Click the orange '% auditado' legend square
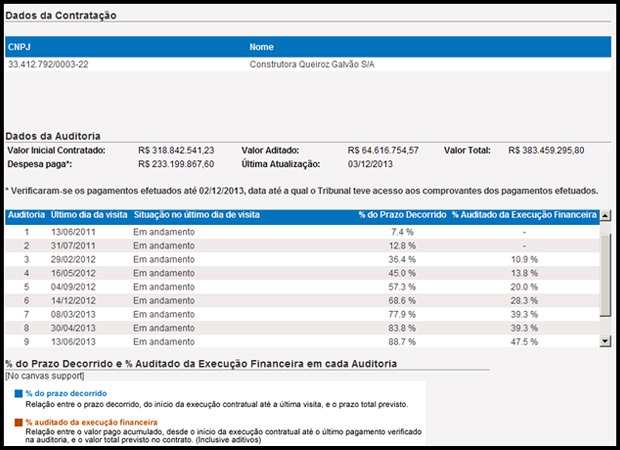 pos(19,423)
